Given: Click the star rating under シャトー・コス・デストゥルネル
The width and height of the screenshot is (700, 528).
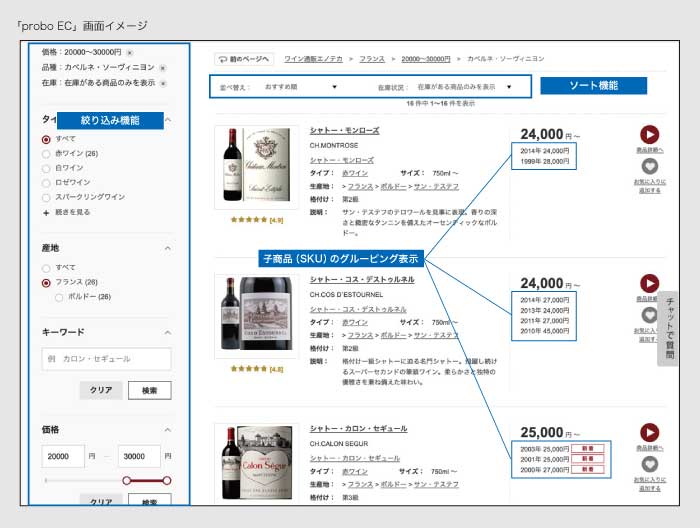Looking at the screenshot, I should (x=257, y=369).
